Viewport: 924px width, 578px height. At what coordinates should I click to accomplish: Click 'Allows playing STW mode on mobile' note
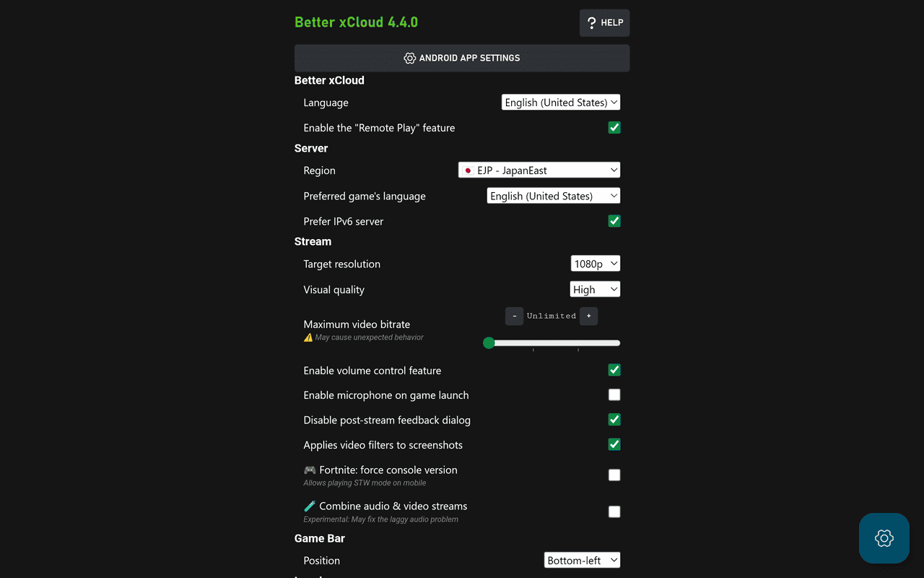click(x=365, y=483)
